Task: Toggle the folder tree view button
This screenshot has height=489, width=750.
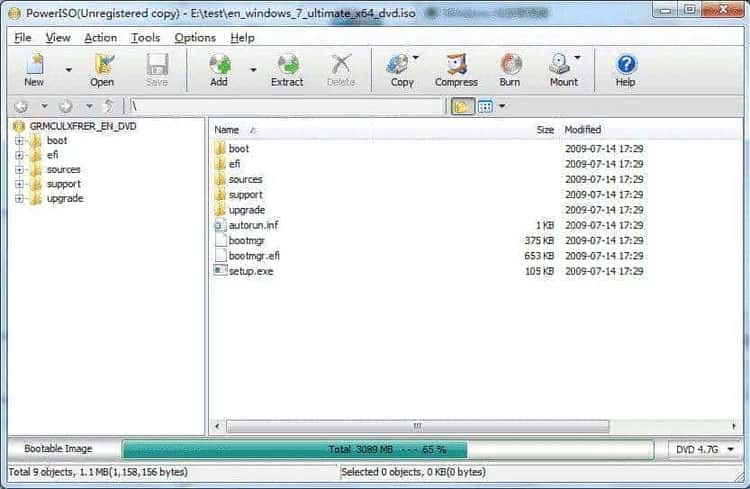Action: pyautogui.click(x=462, y=106)
